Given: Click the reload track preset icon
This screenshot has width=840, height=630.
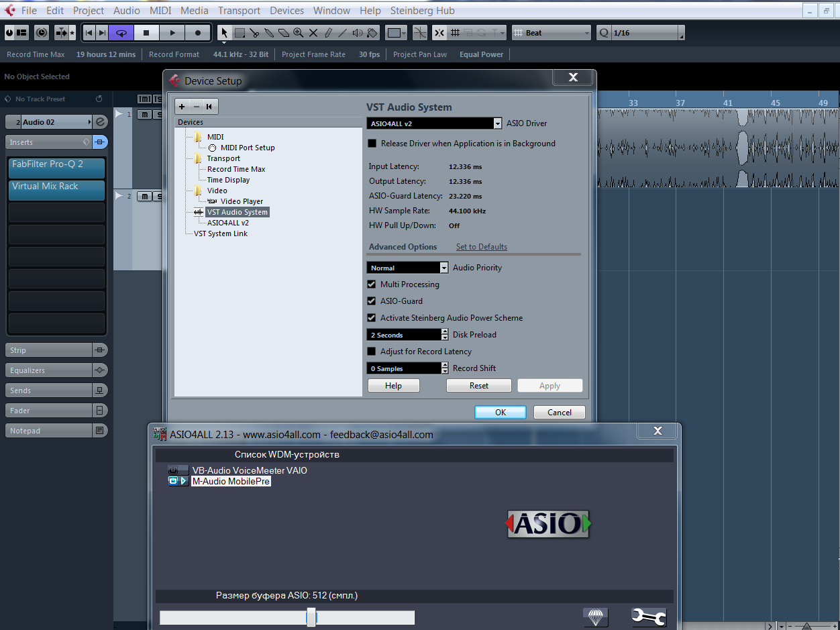Looking at the screenshot, I should coord(99,99).
